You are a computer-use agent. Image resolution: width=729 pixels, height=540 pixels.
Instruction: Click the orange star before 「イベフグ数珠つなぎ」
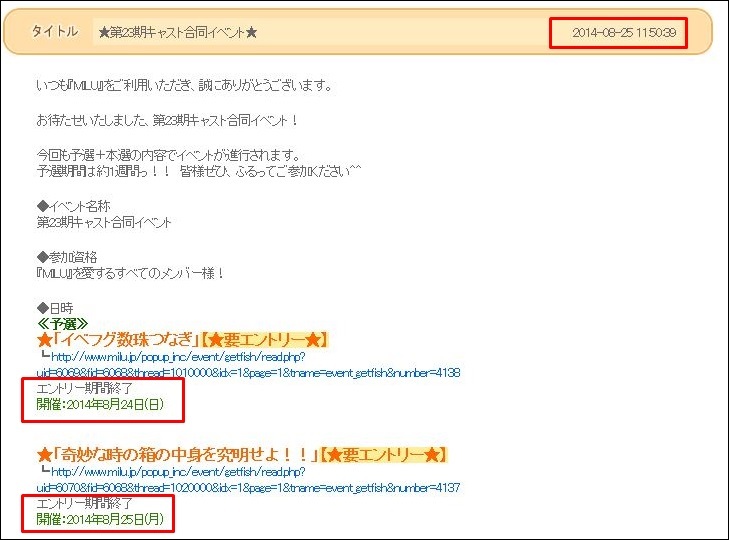[x=43, y=341]
